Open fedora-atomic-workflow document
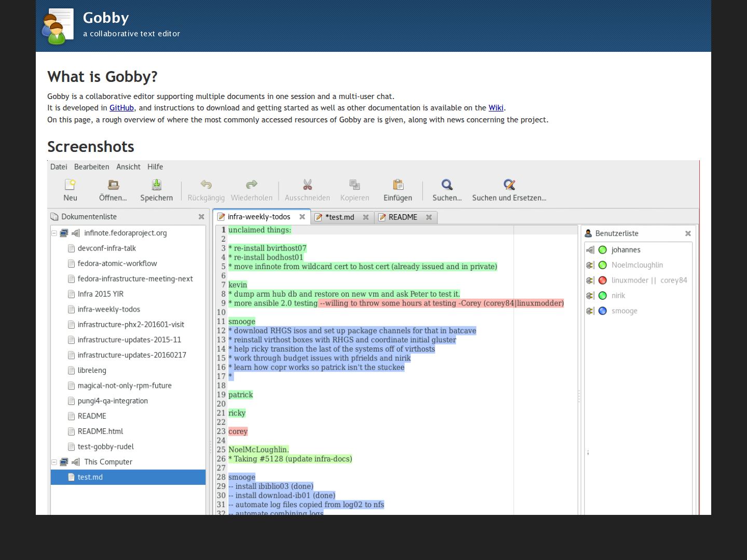 (117, 263)
